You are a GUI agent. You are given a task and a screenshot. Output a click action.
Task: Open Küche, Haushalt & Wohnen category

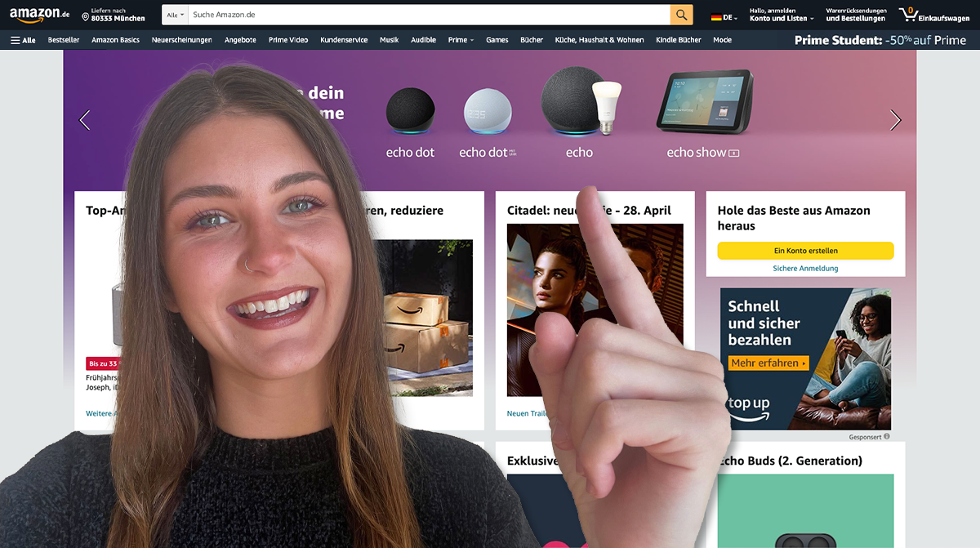click(599, 40)
